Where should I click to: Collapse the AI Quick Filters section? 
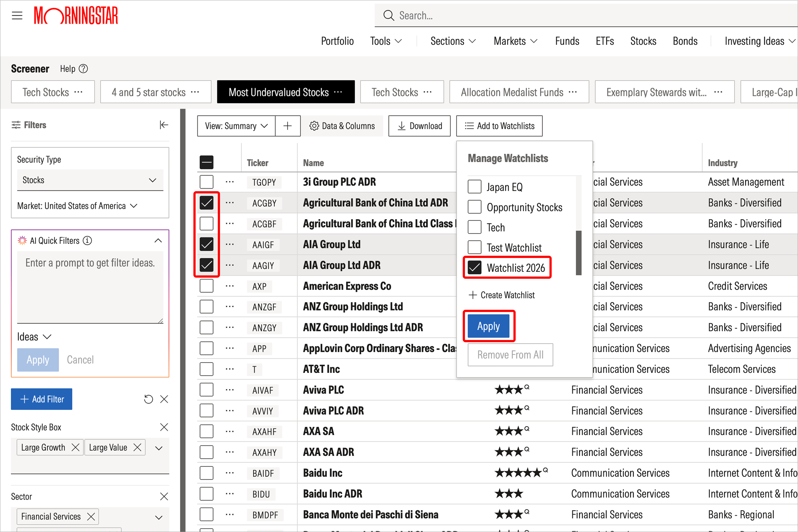pyautogui.click(x=158, y=241)
